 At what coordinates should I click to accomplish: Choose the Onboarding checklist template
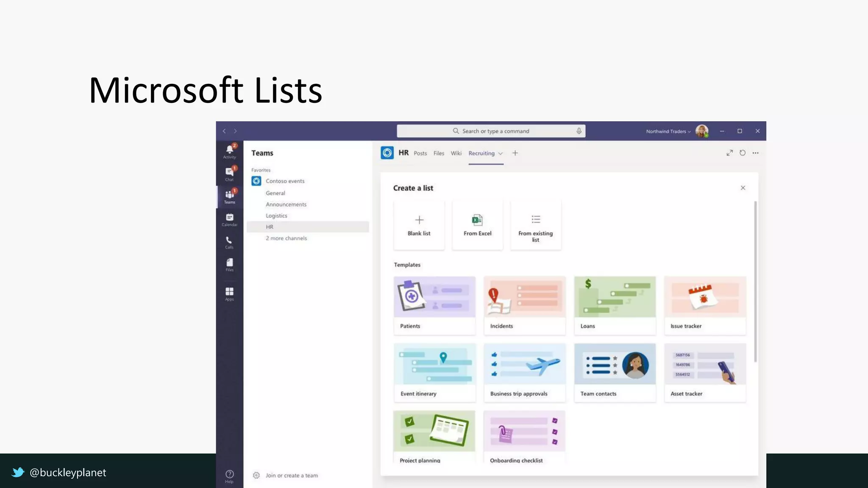[525, 437]
